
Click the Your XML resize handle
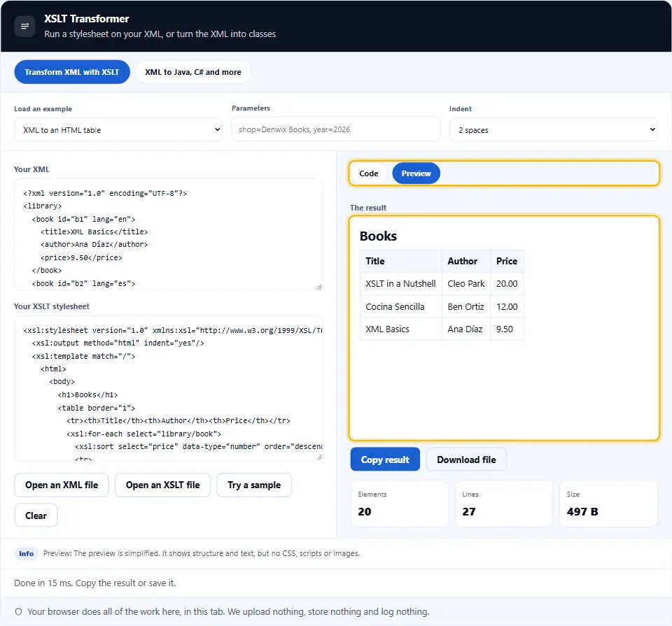tap(319, 287)
